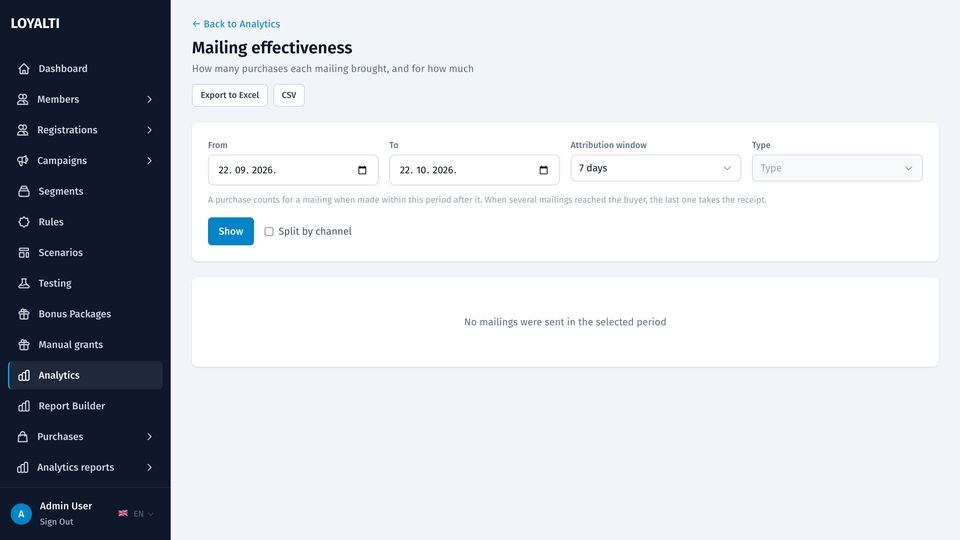Expand the Members submenu chevron
Image resolution: width=960 pixels, height=540 pixels.
pyautogui.click(x=149, y=99)
